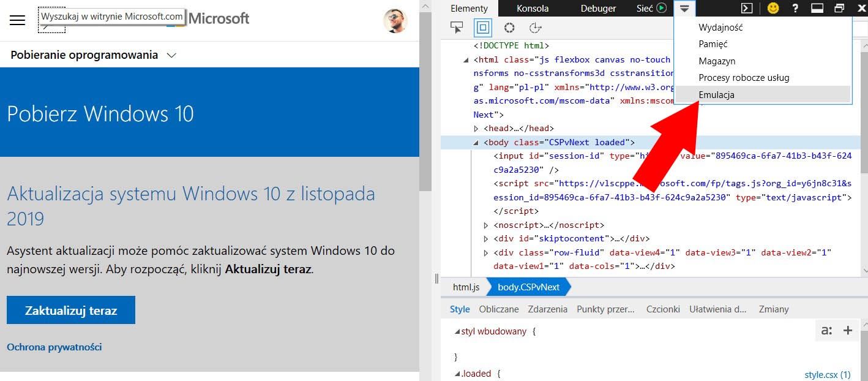868x381 pixels.
Task: Open the Ułatwienia d... pane tab
Action: pos(718,309)
